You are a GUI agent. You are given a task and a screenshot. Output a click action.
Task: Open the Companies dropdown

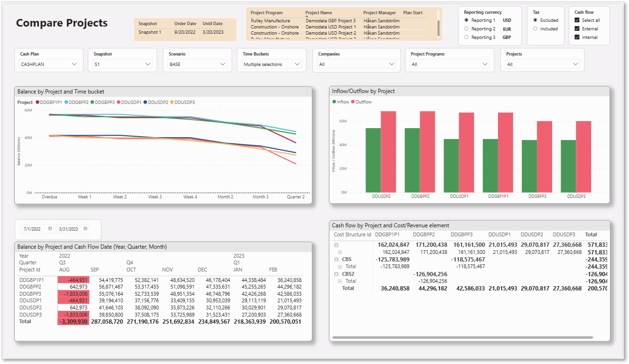[357, 64]
